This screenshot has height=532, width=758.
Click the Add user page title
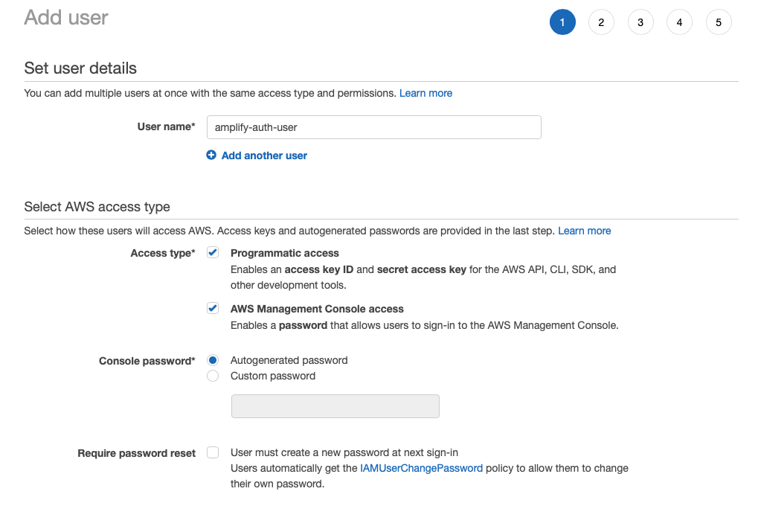tap(65, 17)
